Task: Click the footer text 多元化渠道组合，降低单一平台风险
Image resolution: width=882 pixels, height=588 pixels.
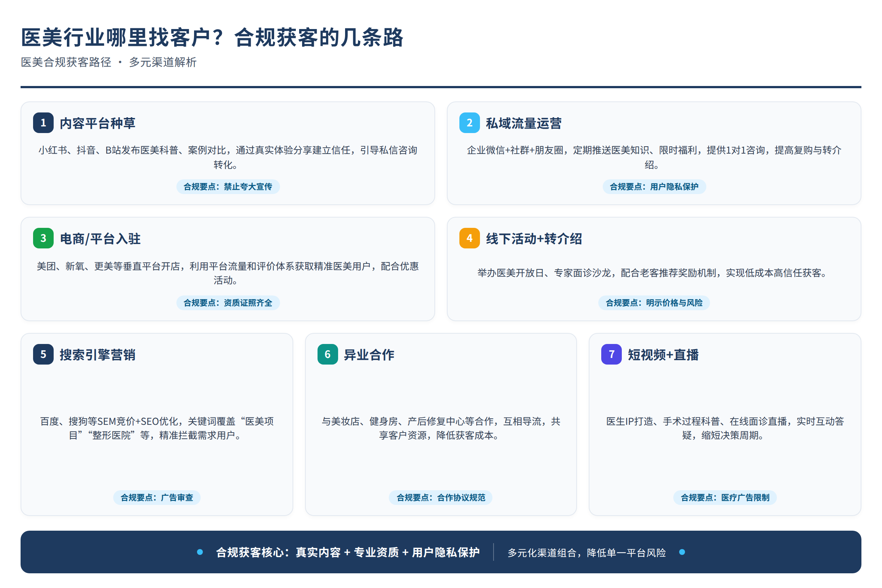Action: coord(587,553)
